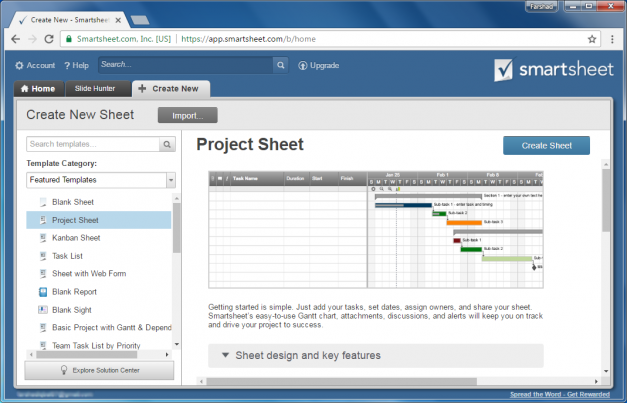
Task: Click preview pane scroll up arrow
Action: click(606, 164)
